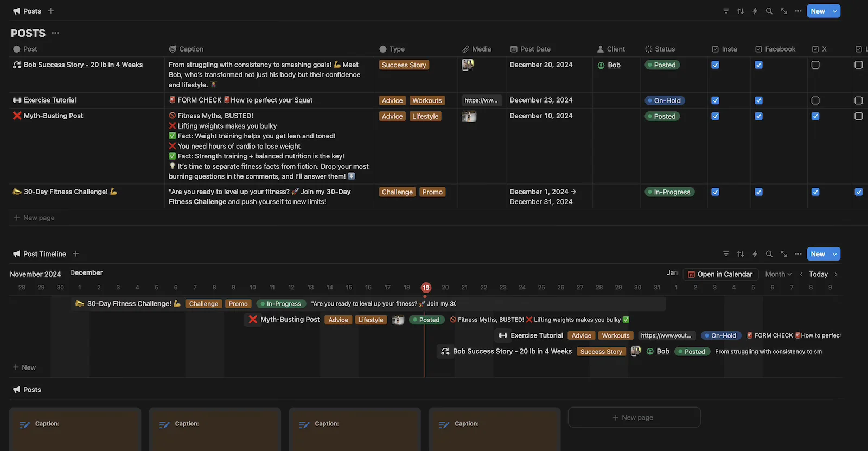Select the Post Timeline view tab
This screenshot has height=451, width=868.
(39, 254)
